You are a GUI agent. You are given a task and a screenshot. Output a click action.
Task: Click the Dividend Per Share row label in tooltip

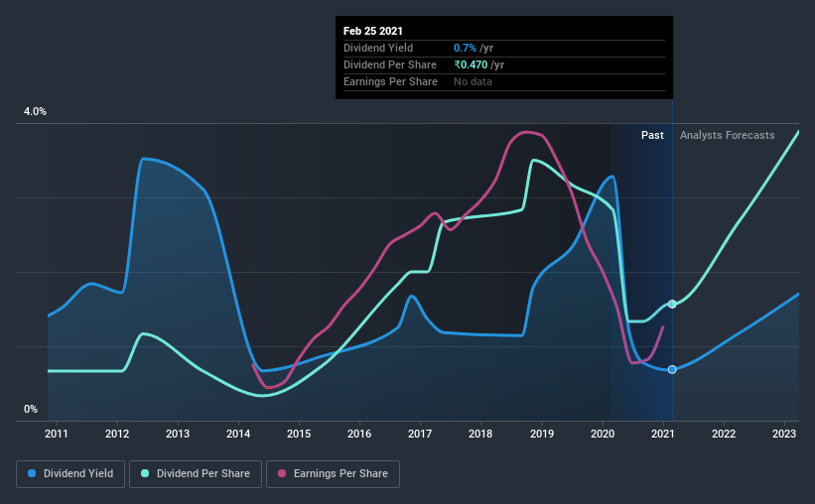(390, 64)
